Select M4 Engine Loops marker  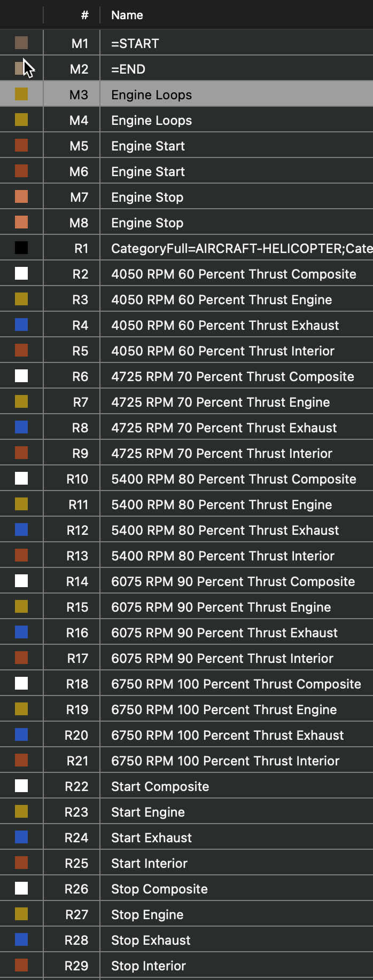(x=151, y=121)
